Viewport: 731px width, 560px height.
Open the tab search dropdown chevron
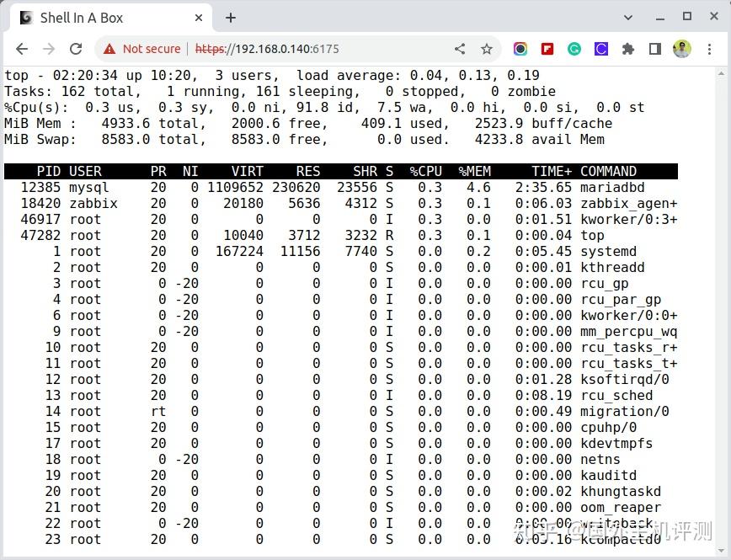pyautogui.click(x=629, y=17)
